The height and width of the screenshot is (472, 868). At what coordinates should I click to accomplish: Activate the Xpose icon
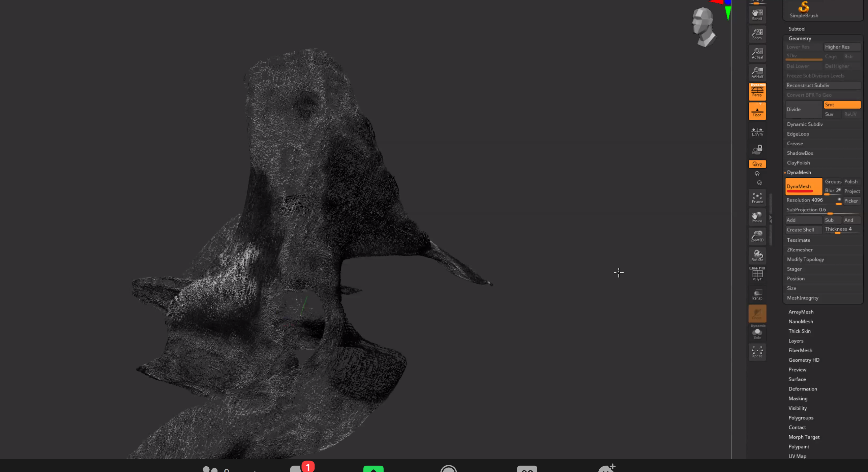pos(757,352)
